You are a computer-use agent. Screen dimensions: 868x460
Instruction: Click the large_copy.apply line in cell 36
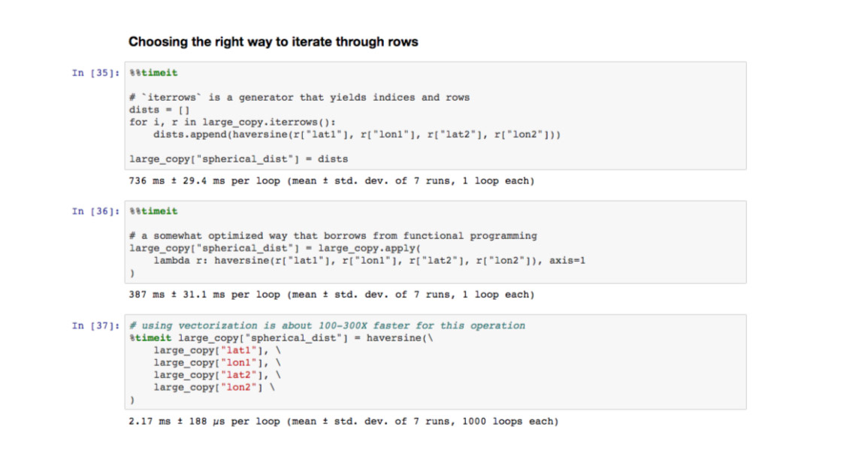click(x=275, y=249)
